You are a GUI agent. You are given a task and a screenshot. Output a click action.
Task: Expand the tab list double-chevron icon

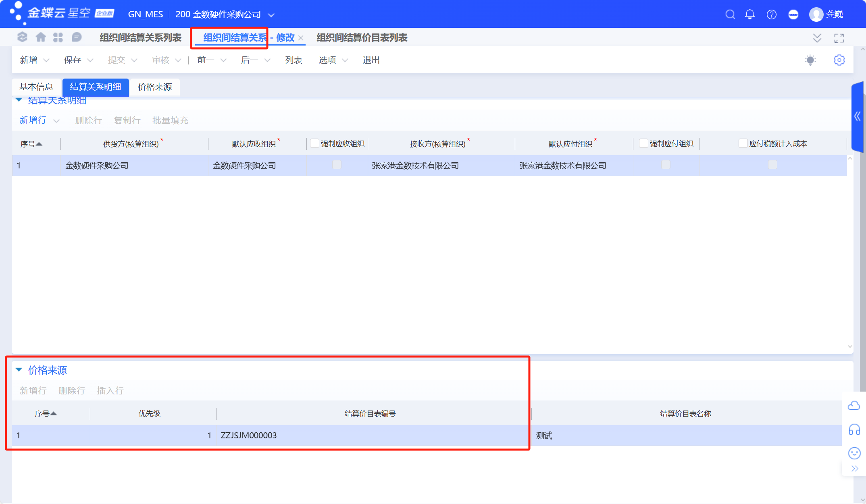pos(817,38)
